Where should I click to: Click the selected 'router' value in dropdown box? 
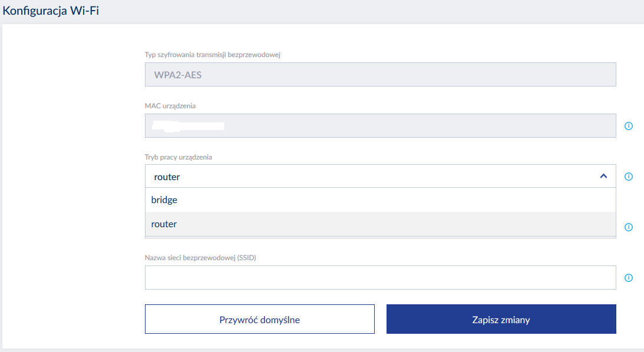click(x=167, y=177)
